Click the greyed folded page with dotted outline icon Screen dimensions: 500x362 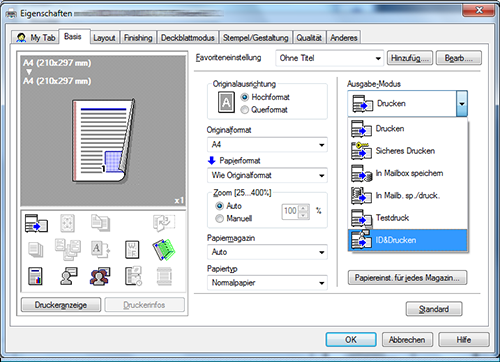164,223
